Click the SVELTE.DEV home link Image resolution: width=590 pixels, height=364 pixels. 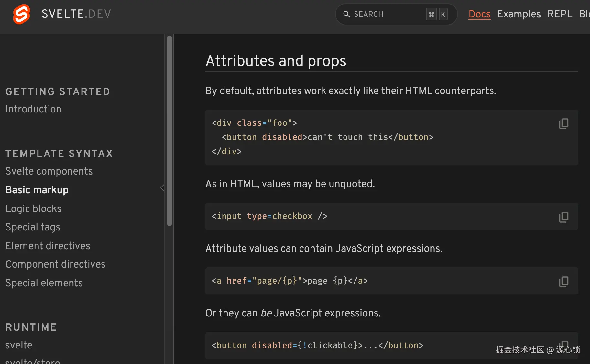point(76,14)
